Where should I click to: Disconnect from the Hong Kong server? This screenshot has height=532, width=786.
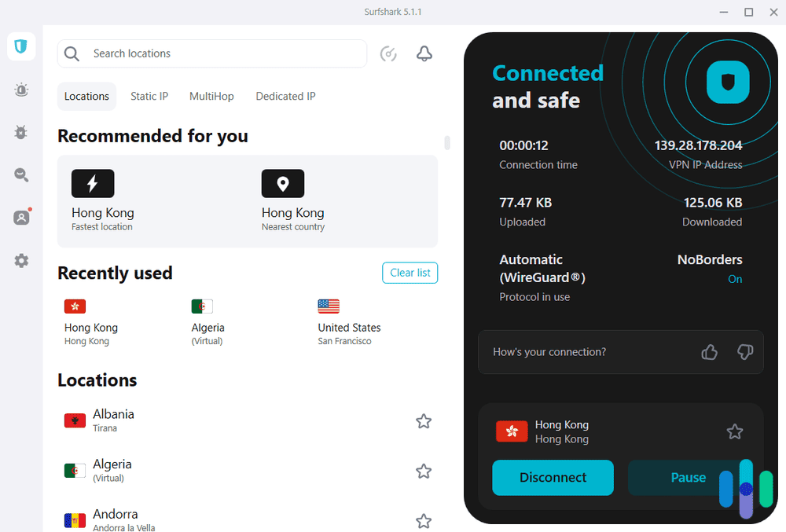553,477
